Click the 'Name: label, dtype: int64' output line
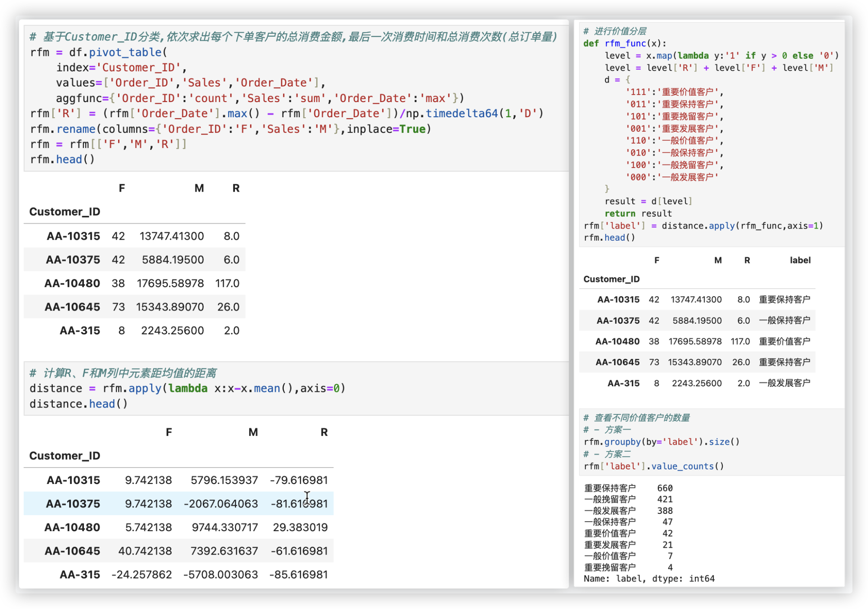This screenshot has width=868, height=609. 649,578
